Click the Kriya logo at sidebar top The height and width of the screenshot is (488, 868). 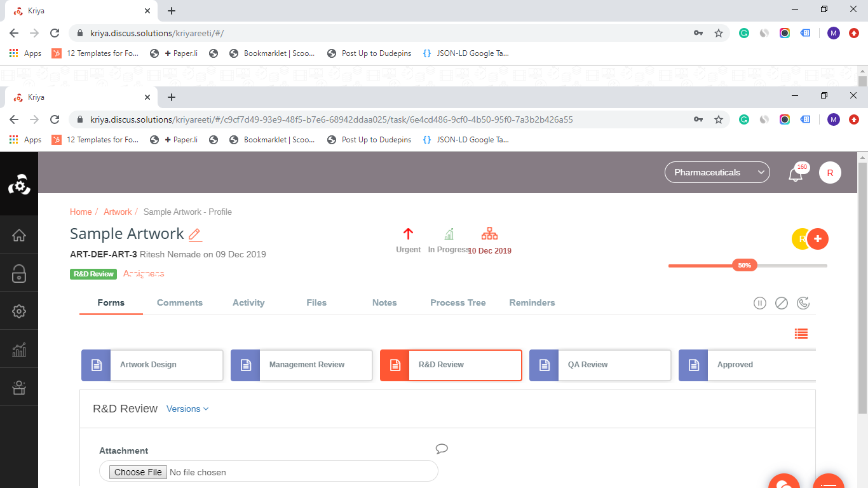(19, 184)
